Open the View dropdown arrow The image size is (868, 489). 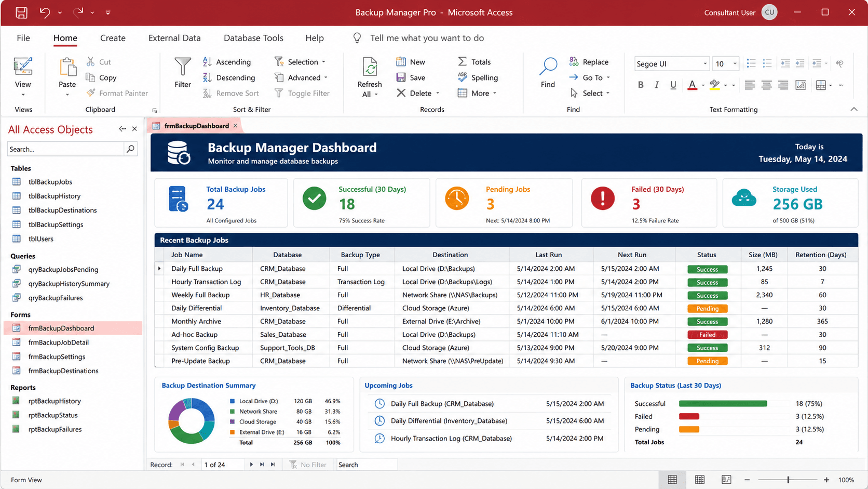click(23, 95)
